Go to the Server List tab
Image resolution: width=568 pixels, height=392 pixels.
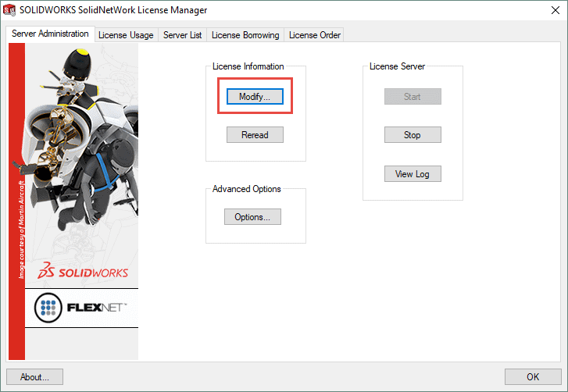(x=182, y=35)
